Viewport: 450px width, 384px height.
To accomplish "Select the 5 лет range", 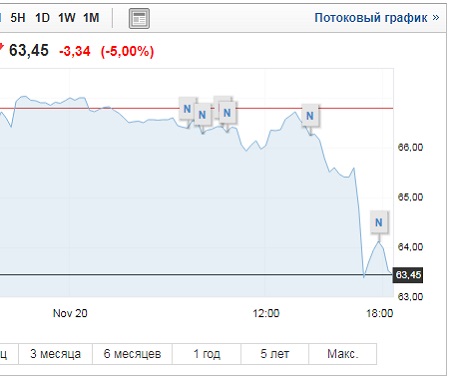I will 275,354.
